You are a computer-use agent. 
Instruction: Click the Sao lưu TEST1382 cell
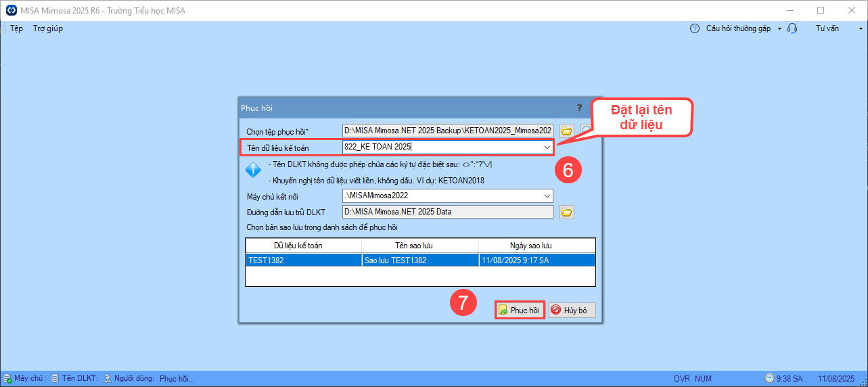click(x=420, y=260)
